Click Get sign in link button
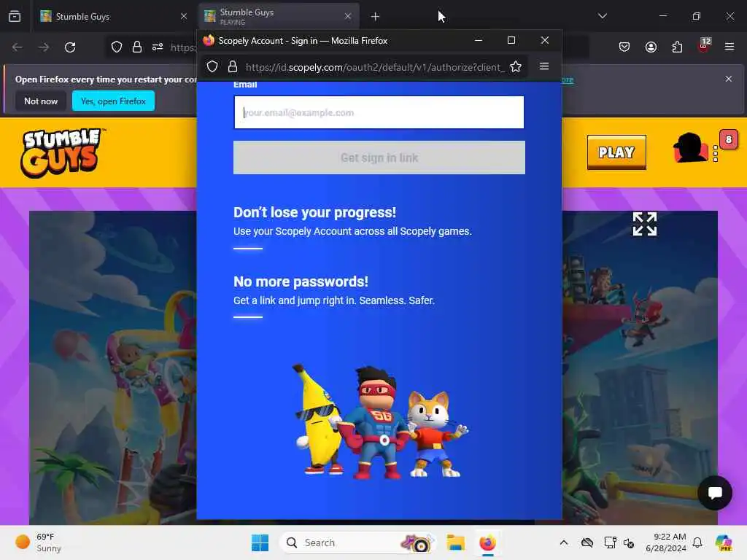This screenshot has height=560, width=747. click(379, 157)
